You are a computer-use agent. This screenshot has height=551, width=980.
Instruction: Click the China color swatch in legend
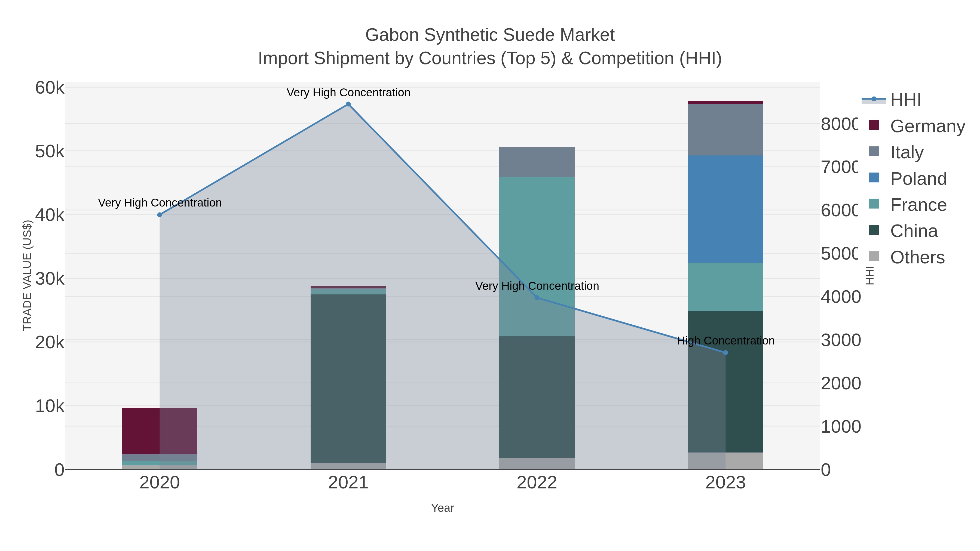click(x=874, y=230)
